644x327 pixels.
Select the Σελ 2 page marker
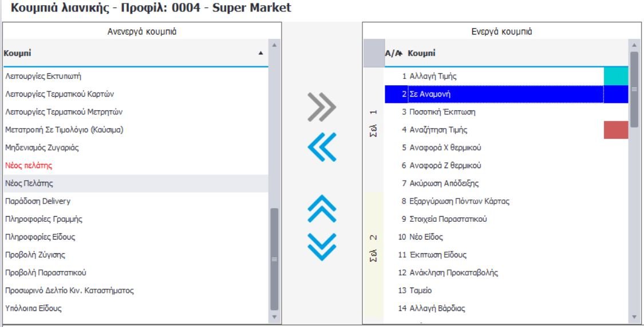[x=373, y=246]
